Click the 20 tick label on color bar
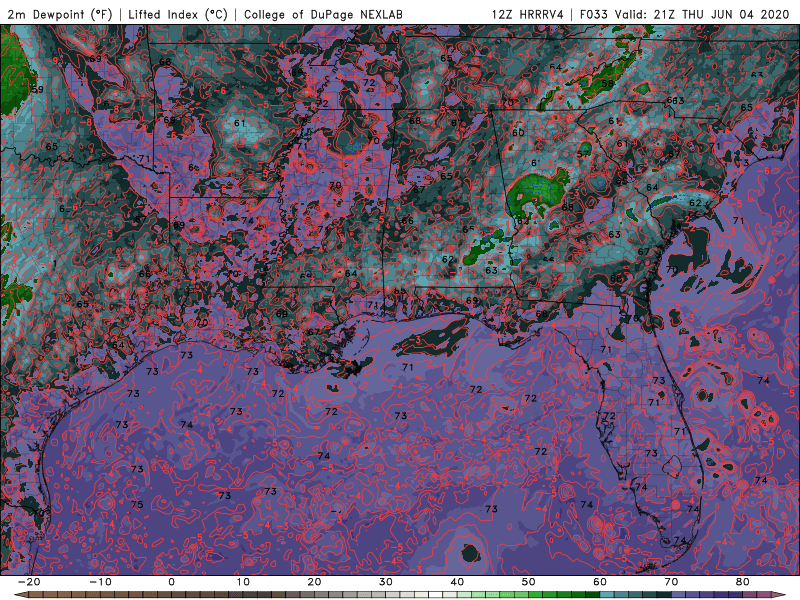Viewport: 800px width, 600px height. [314, 582]
